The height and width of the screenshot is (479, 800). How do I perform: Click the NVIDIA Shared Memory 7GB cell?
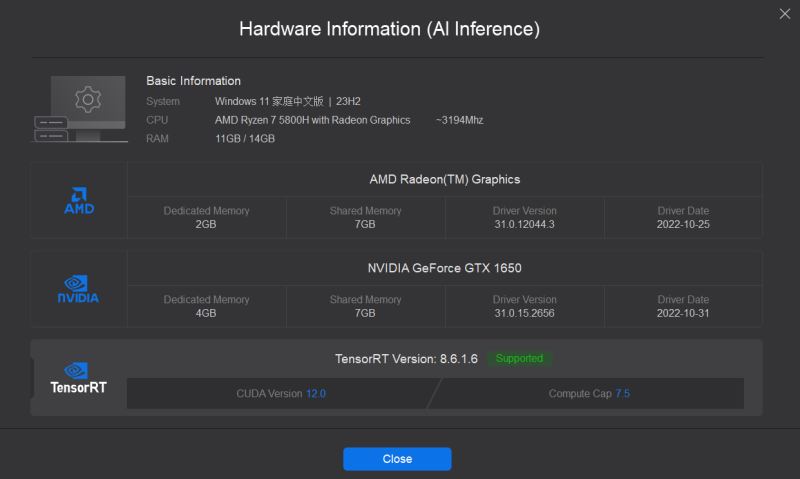point(365,307)
